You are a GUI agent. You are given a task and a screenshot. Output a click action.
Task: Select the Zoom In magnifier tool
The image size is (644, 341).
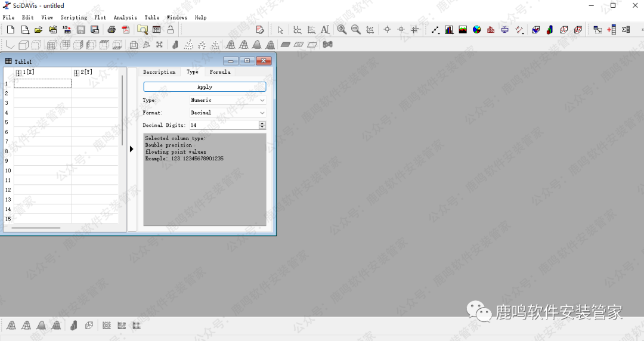click(342, 30)
